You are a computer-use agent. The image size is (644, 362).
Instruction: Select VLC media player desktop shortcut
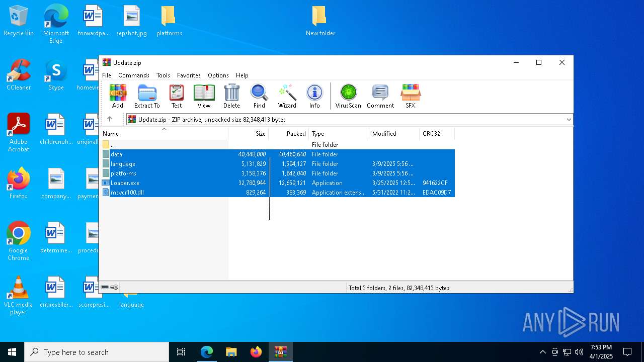(x=19, y=295)
